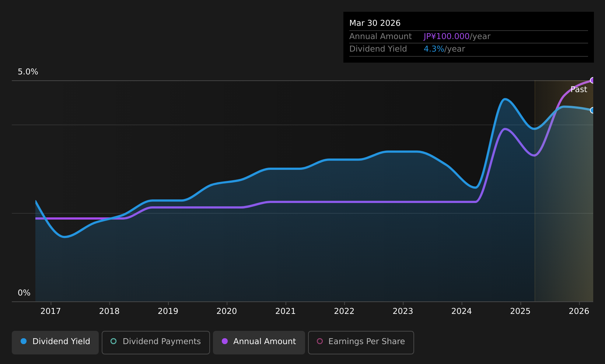This screenshot has height=364, width=605.
Task: Click the 'Past' label on chart
Action: (x=579, y=90)
